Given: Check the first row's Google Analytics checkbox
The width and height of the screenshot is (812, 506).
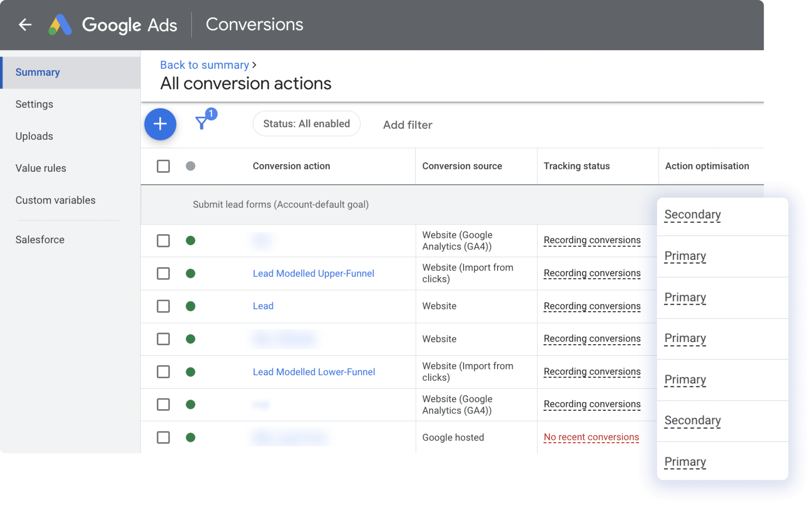Looking at the screenshot, I should [x=163, y=241].
